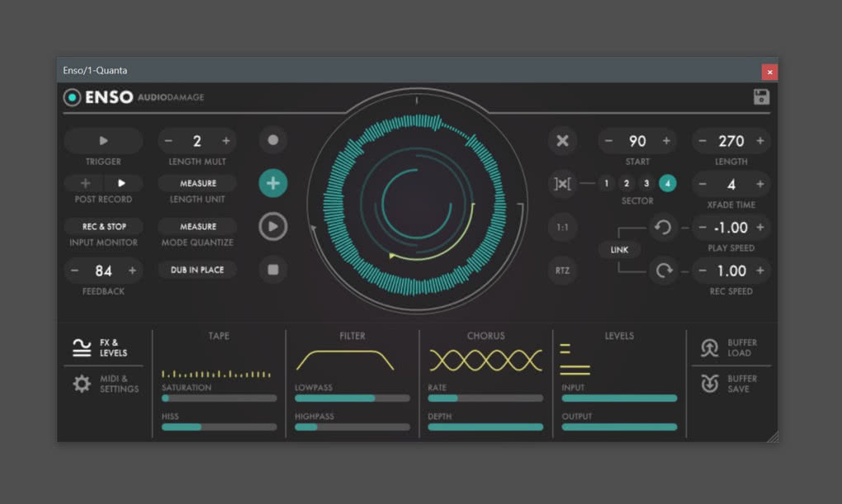Open the preset save floppy icon
This screenshot has height=504, width=842.
761,97
